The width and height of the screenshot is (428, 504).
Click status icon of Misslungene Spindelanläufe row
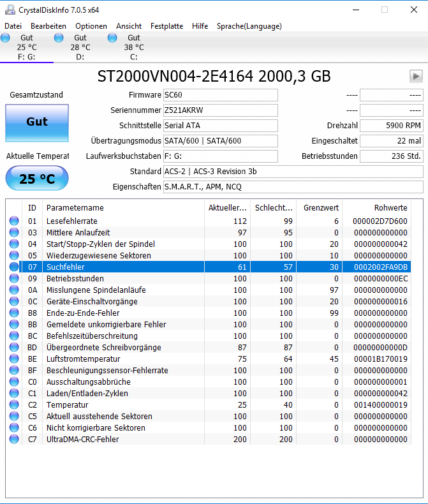pyautogui.click(x=14, y=290)
